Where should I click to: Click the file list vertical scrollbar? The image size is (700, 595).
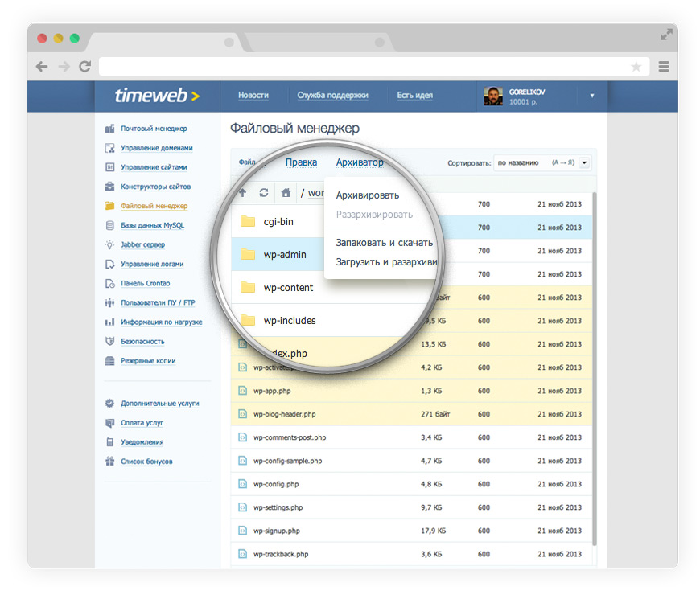[x=595, y=369]
